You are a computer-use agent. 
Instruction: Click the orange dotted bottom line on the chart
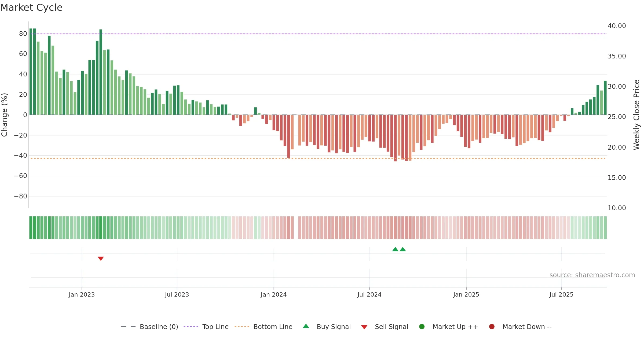[318, 158]
